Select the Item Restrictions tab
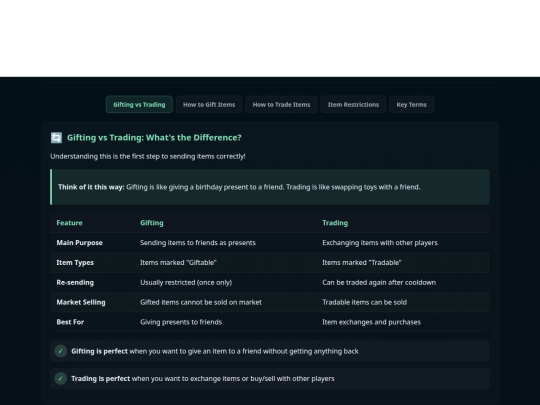Image resolution: width=540 pixels, height=405 pixels. coord(353,104)
